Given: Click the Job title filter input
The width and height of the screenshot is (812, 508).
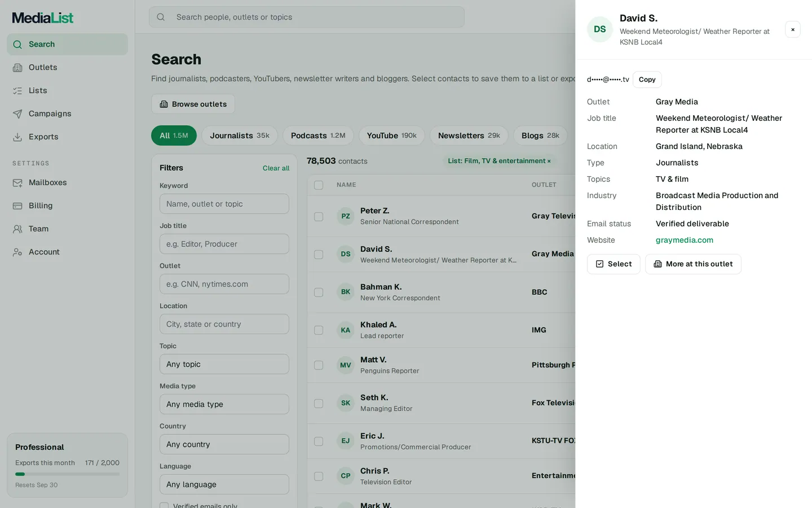Looking at the screenshot, I should [224, 244].
